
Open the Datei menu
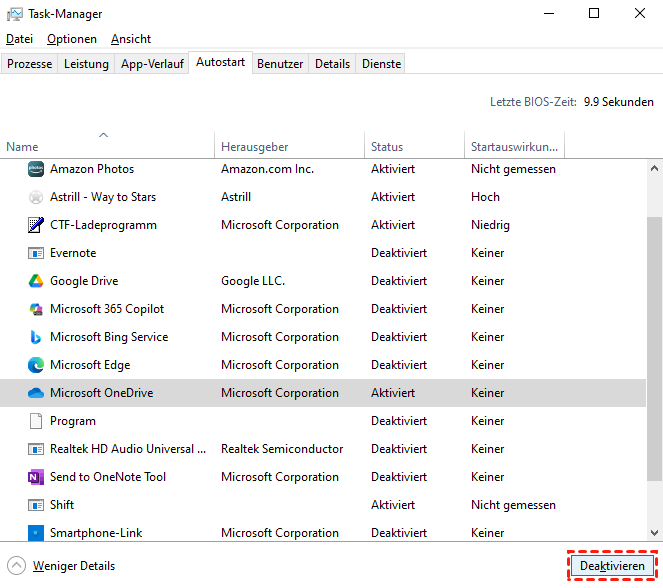tap(19, 39)
